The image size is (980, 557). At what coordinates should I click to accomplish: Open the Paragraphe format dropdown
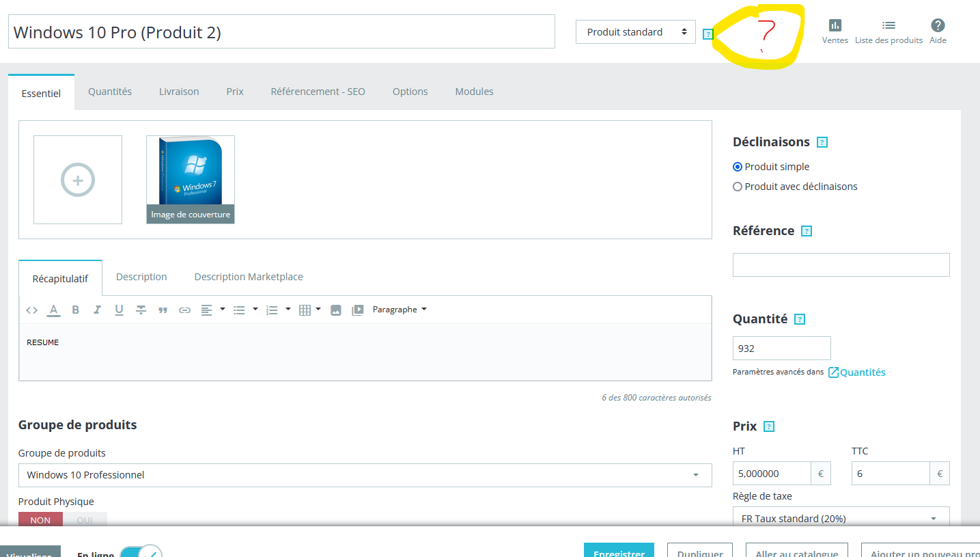tap(400, 310)
